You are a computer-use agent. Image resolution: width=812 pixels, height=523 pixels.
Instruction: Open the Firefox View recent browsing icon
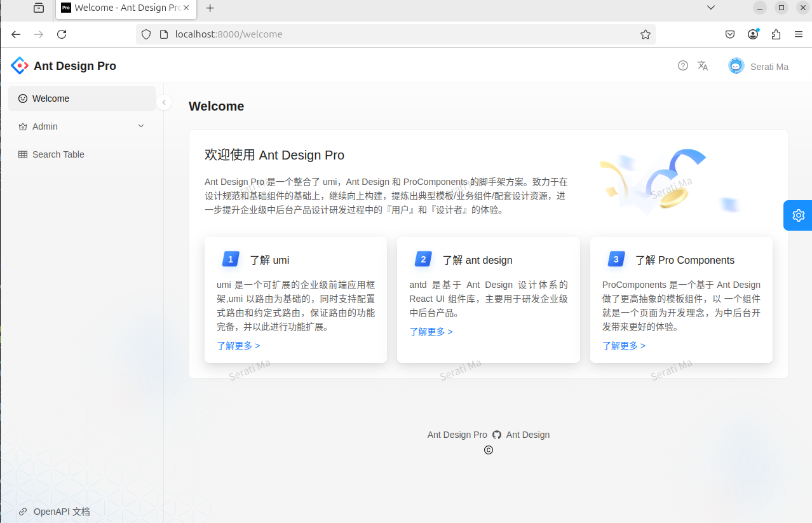[x=39, y=8]
